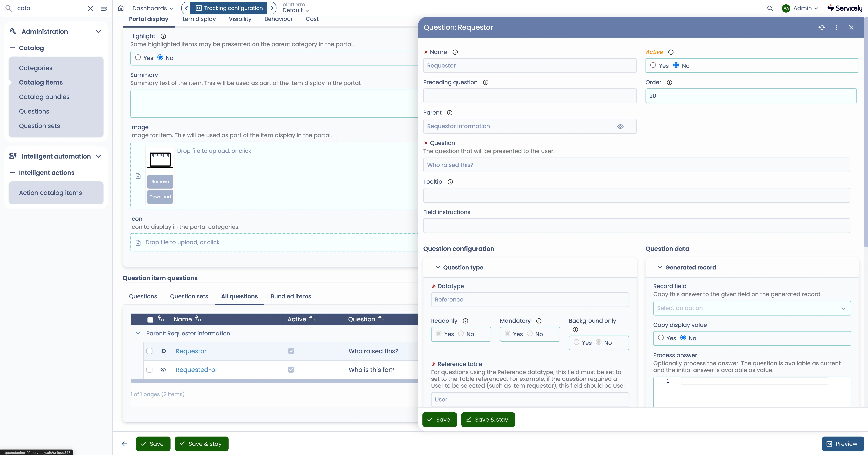
Task: Collapse the Parent: Requestor information group
Action: (x=138, y=333)
